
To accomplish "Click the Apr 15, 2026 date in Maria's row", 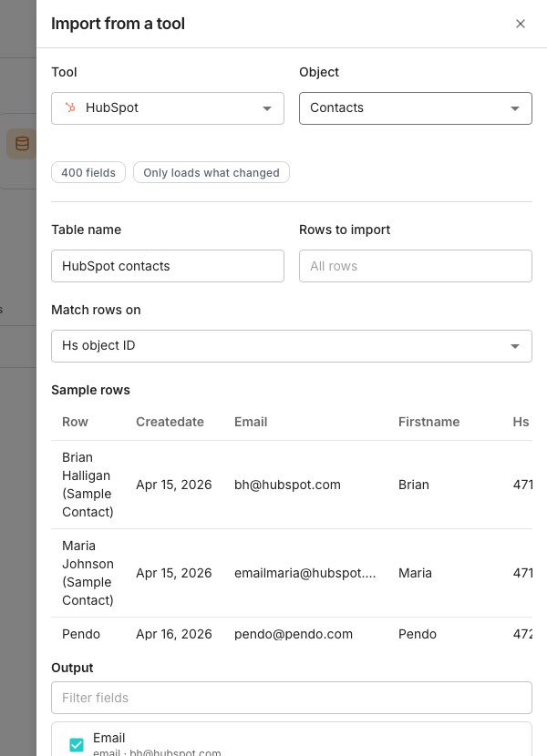I will point(174,573).
